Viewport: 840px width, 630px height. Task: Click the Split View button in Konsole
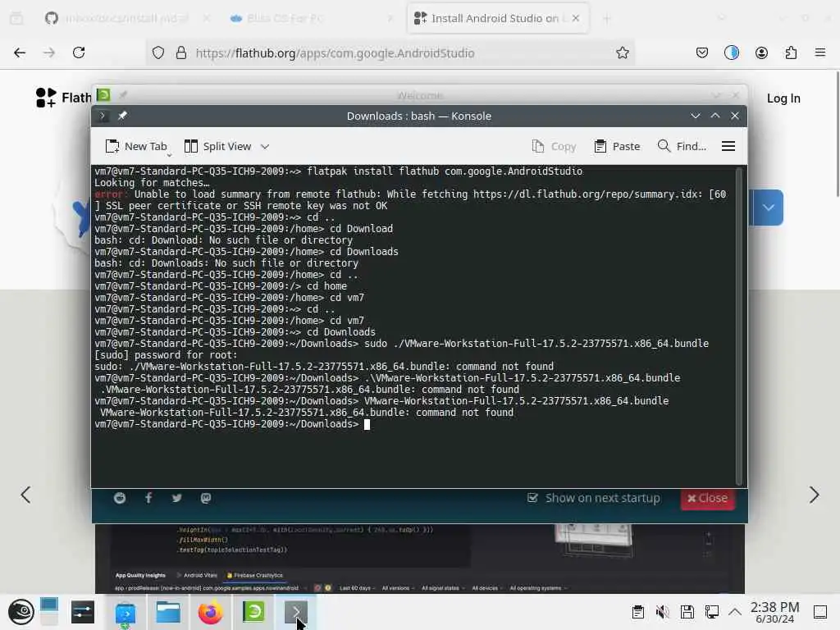[217, 146]
